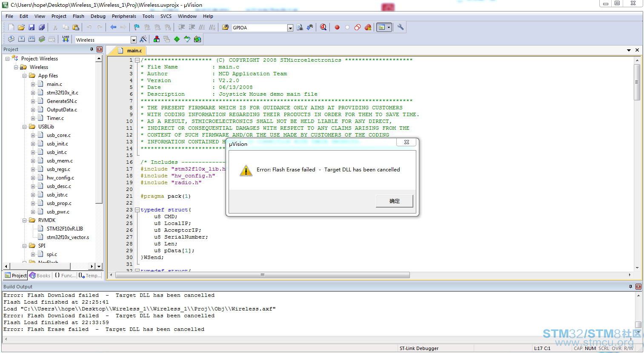Click the Rebuild all target files icon
Screen dimensions: 644x353
31,39
